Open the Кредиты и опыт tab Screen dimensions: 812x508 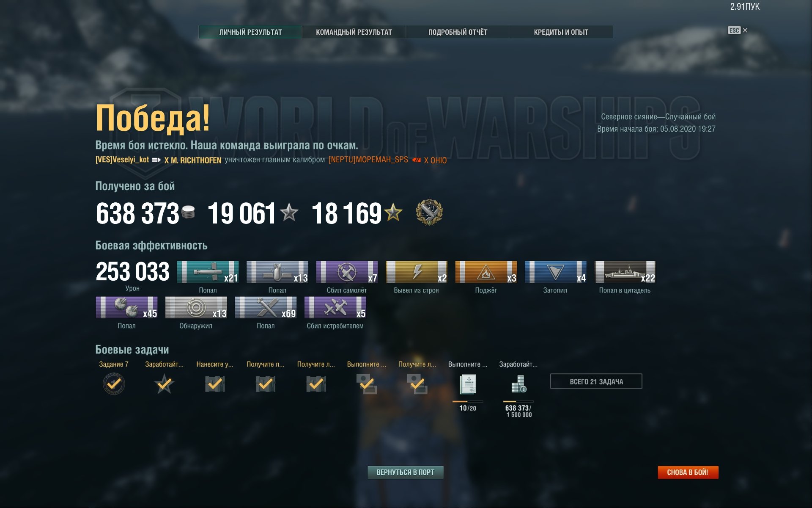(x=561, y=32)
